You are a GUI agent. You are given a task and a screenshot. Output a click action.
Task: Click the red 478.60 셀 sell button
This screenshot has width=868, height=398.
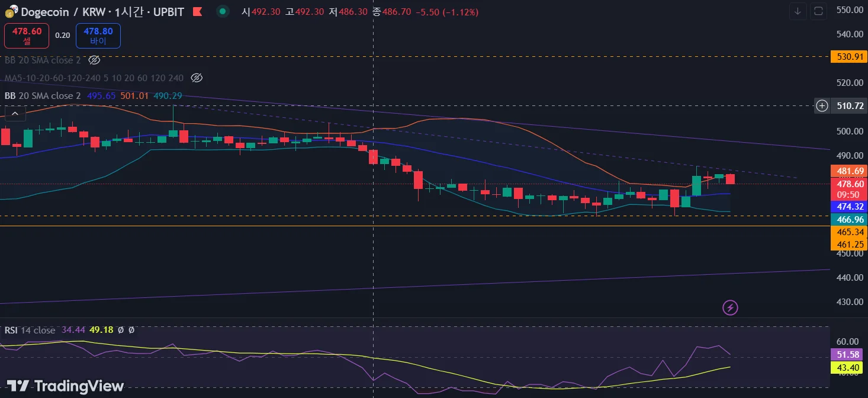pyautogui.click(x=27, y=36)
